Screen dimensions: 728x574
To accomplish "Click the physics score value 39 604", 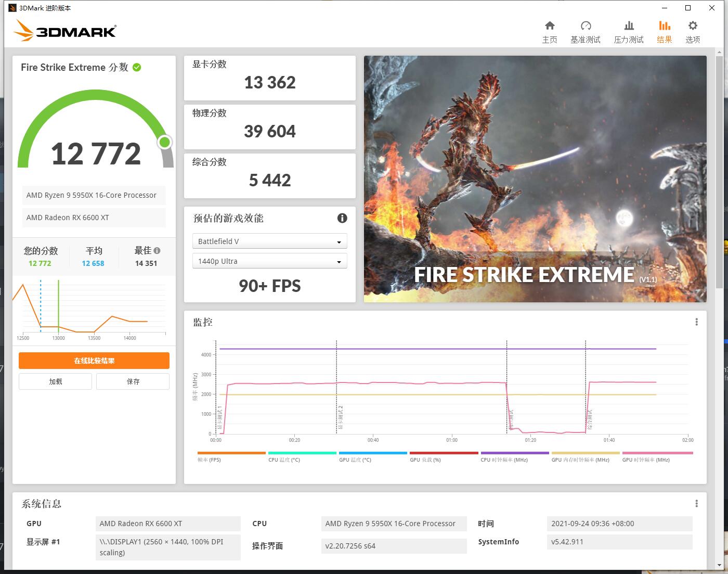I will pyautogui.click(x=270, y=131).
